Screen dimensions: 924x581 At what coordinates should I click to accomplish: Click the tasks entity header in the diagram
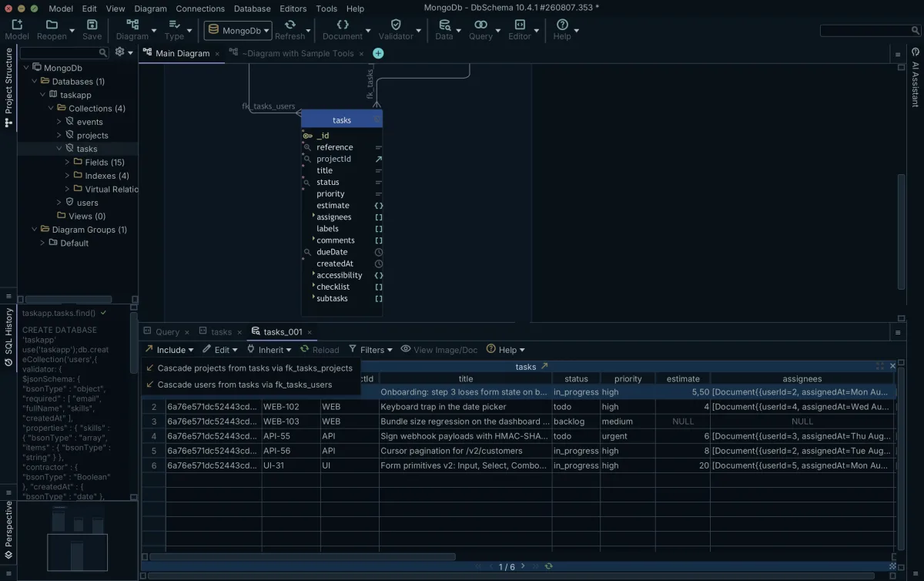click(341, 119)
